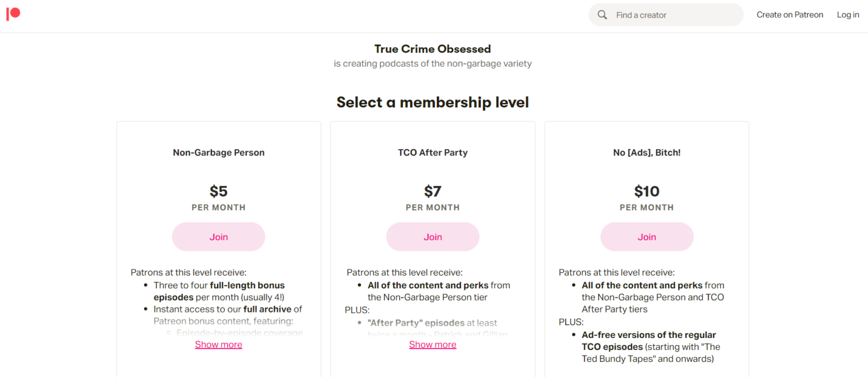Screen dimensions: 868x377
Task: Focus the Find a creator search field
Action: pos(675,15)
